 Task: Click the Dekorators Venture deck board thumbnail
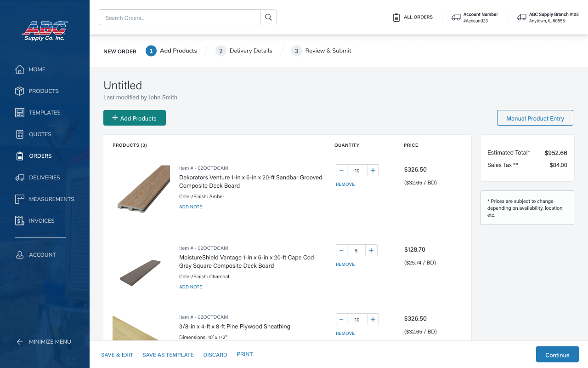[143, 189]
